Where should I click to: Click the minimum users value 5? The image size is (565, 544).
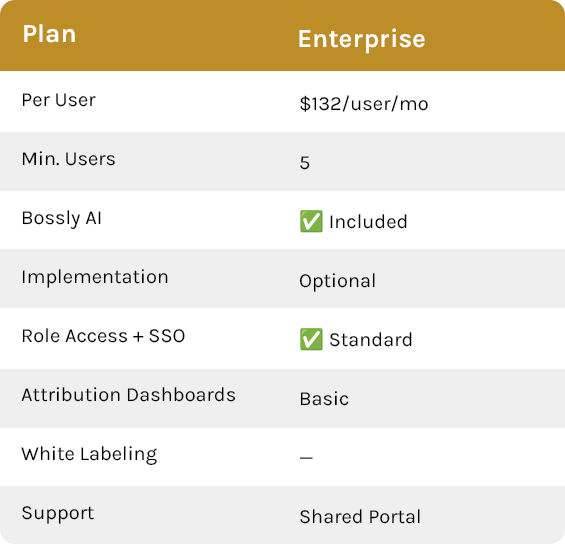click(305, 163)
